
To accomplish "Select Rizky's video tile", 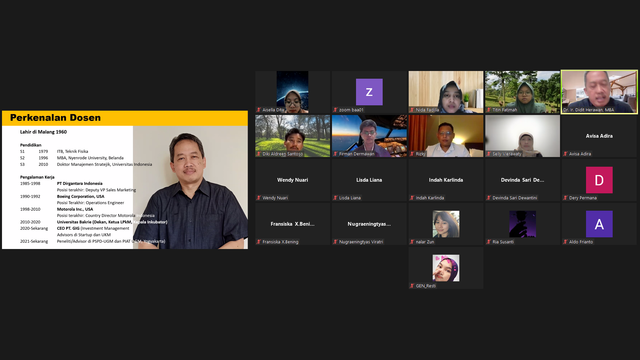I will tap(446, 136).
